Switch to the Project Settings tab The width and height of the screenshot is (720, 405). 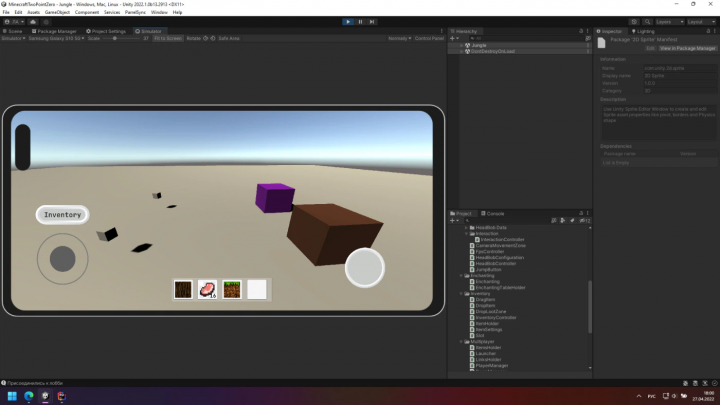(x=106, y=31)
